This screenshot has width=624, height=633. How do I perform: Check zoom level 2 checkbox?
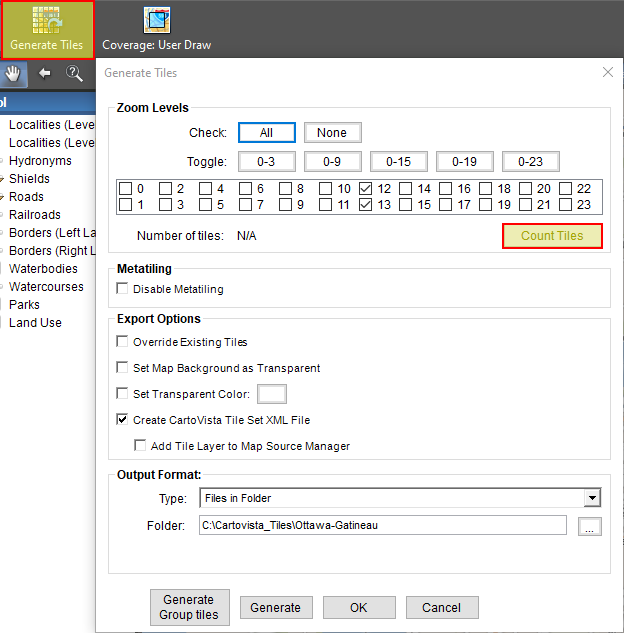point(165,189)
